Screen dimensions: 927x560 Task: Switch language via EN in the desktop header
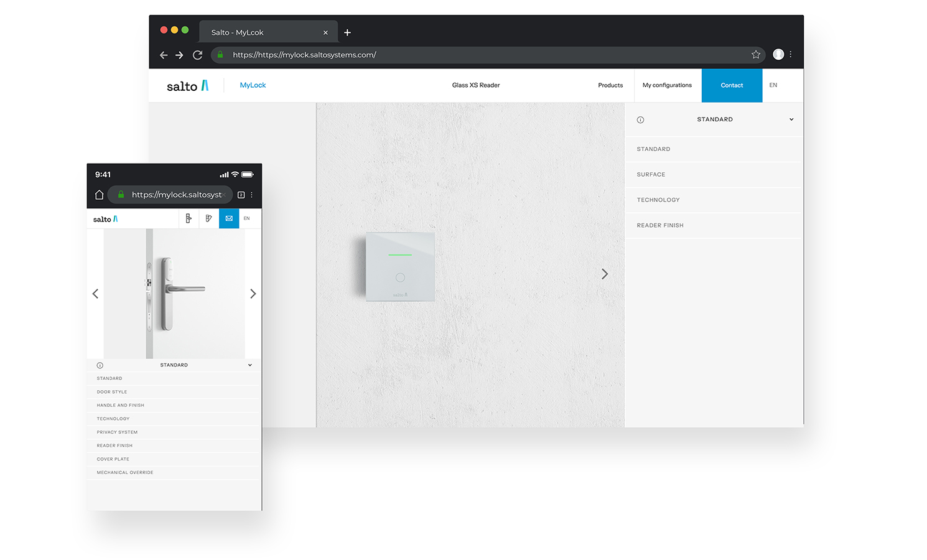click(x=773, y=85)
